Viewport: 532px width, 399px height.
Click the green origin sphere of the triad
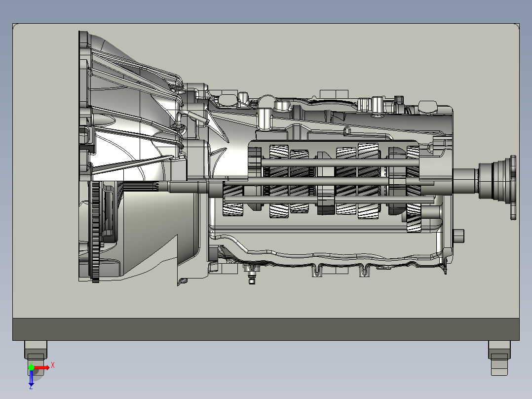click(32, 367)
